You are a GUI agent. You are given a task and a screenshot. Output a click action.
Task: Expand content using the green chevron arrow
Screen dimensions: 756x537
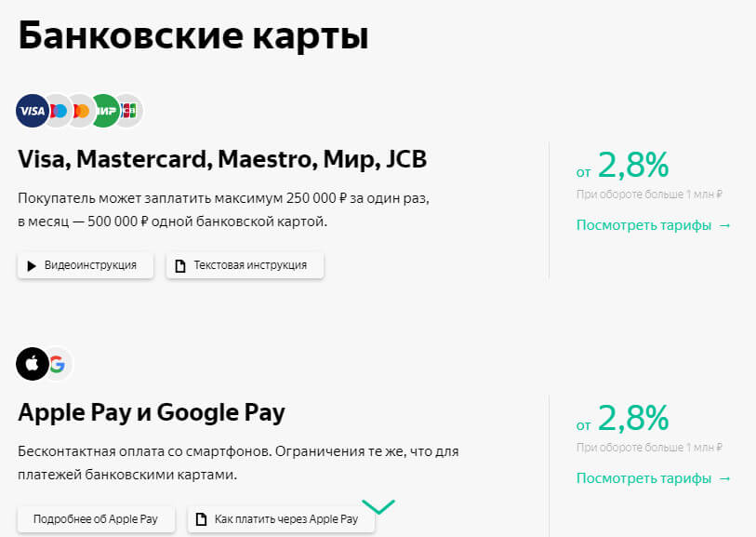click(x=378, y=507)
